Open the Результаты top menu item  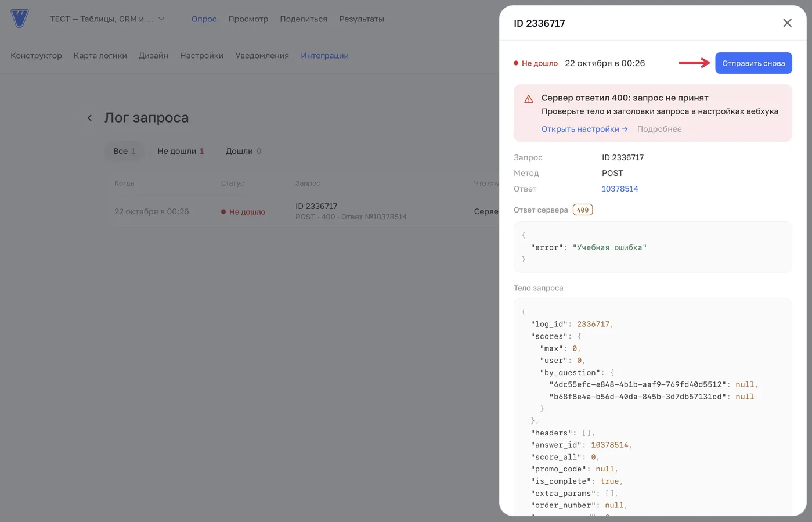(x=362, y=19)
